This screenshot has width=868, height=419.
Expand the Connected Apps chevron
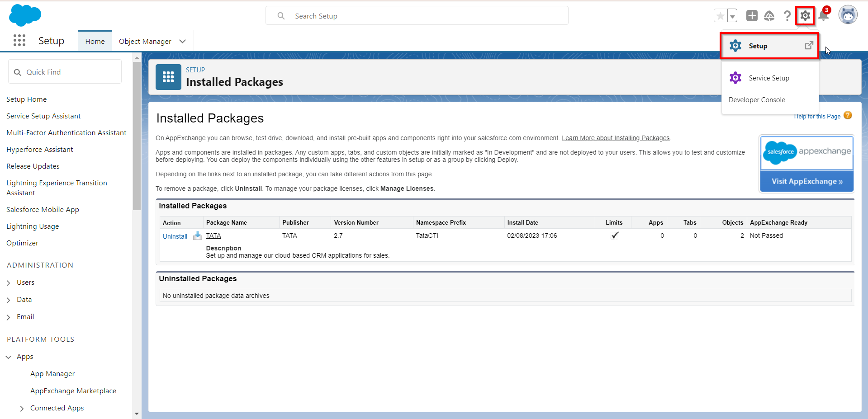pos(22,409)
